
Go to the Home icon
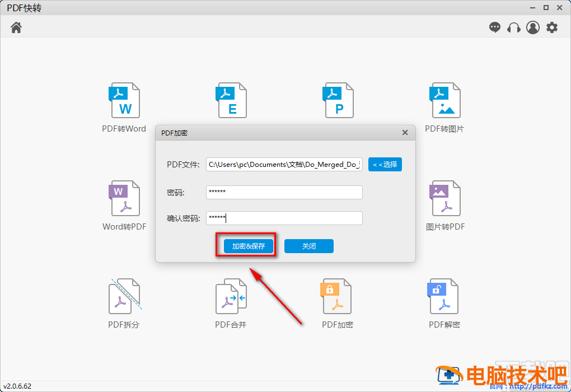point(16,27)
